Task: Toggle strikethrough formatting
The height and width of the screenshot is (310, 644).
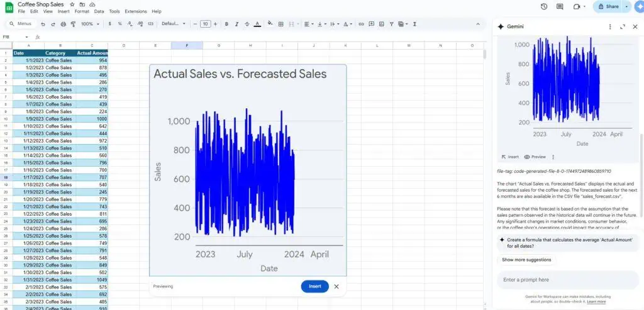Action: pos(246,24)
